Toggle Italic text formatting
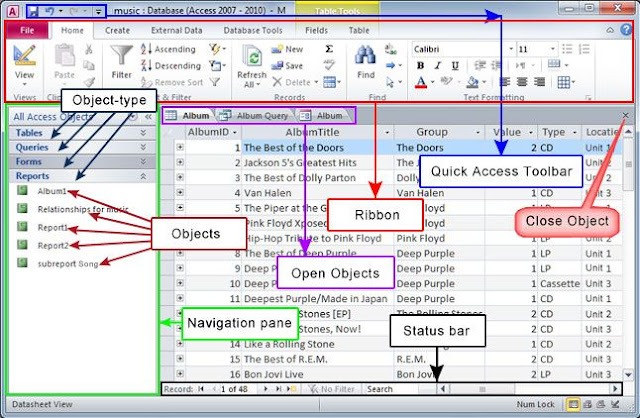 (436, 66)
